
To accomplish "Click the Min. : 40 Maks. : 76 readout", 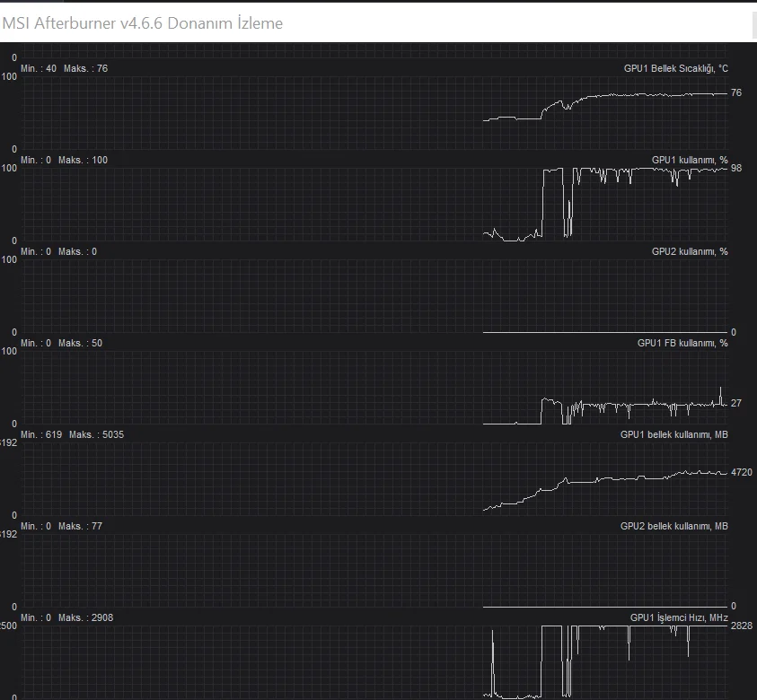I will tap(65, 68).
